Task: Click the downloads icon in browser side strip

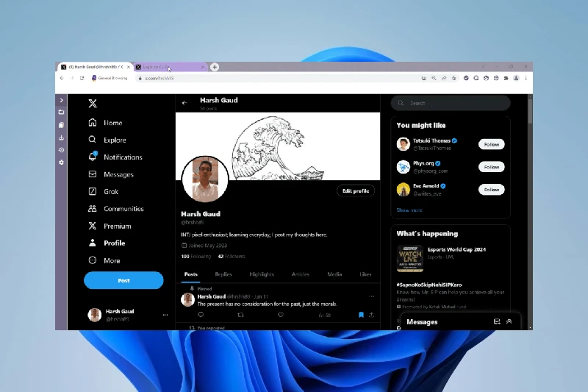Action: pyautogui.click(x=62, y=138)
